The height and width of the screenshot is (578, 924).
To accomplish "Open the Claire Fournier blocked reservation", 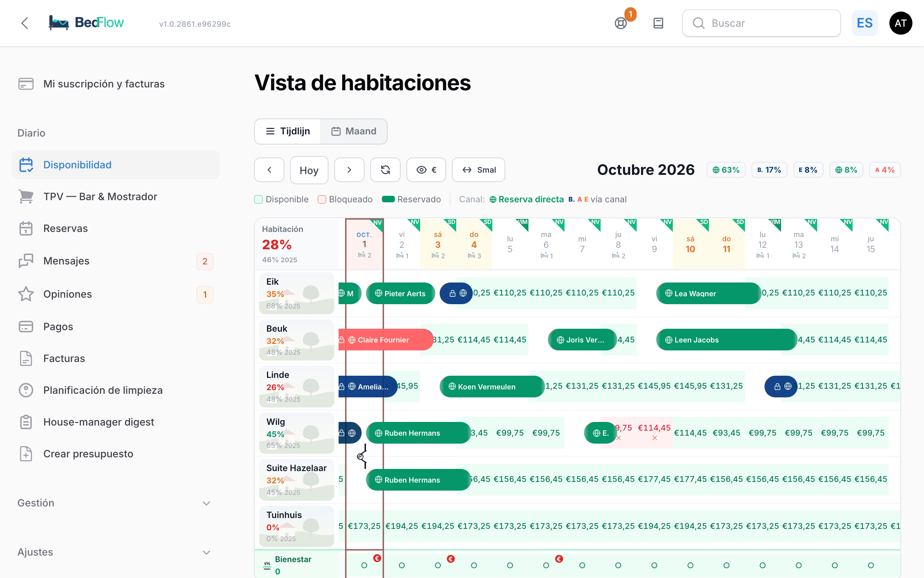I will pyautogui.click(x=385, y=340).
